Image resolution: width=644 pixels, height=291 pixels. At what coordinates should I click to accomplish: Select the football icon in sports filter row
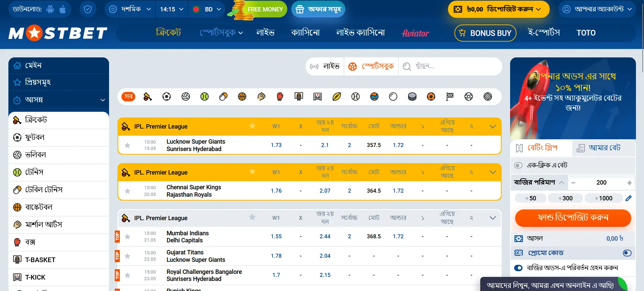[x=166, y=97]
